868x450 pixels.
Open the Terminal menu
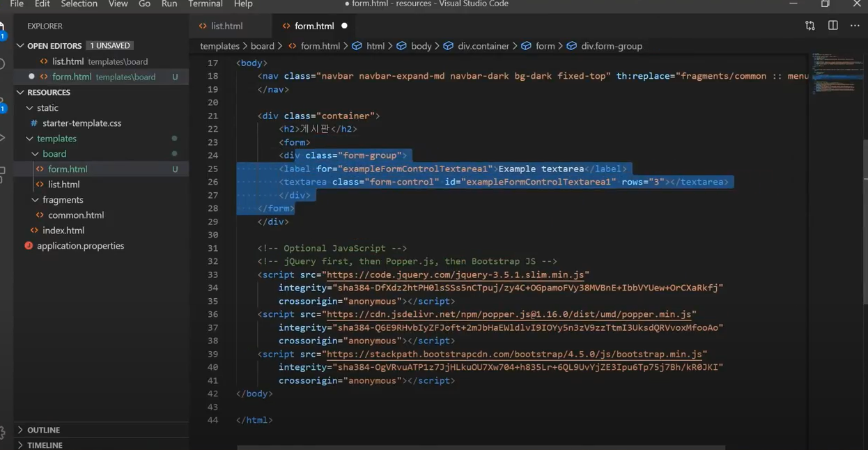click(206, 4)
